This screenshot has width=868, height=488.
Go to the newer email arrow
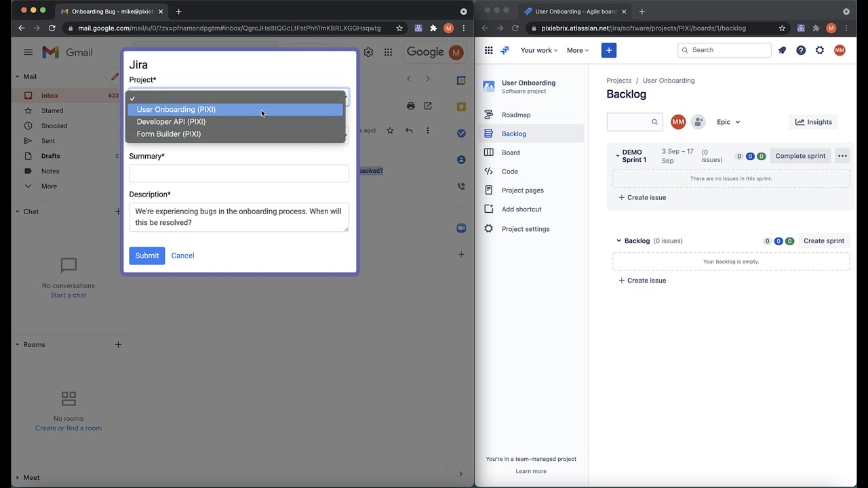coord(409,79)
